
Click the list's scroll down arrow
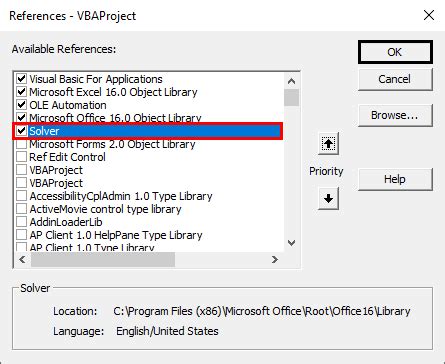coord(292,243)
